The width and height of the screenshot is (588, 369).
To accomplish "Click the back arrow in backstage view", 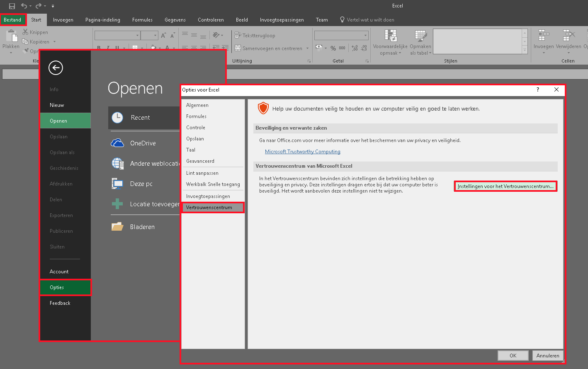I will pyautogui.click(x=56, y=68).
